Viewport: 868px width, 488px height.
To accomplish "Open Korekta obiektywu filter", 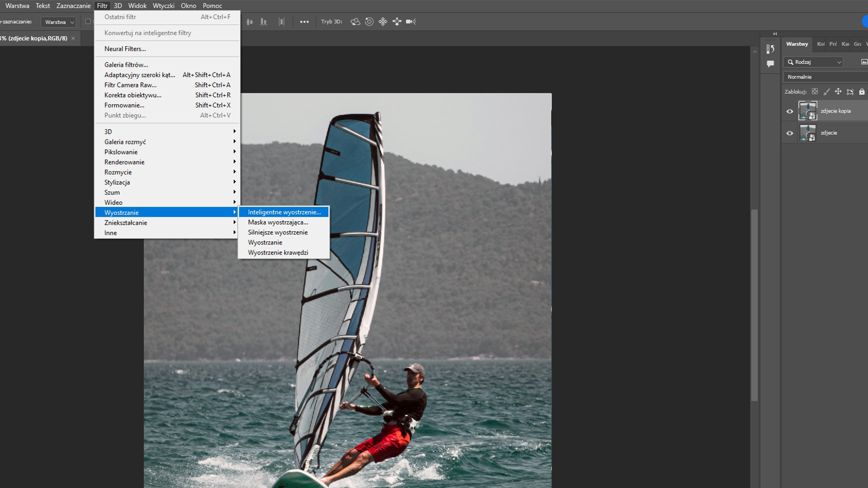I will point(167,95).
